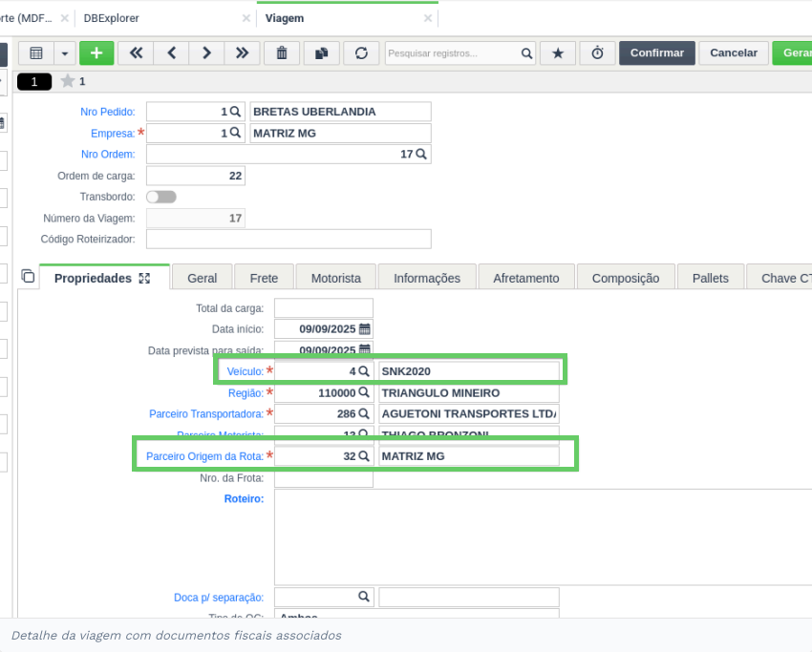This screenshot has width=812, height=652.
Task: Click the search magnifier in Pesquisar registros
Action: 526,53
